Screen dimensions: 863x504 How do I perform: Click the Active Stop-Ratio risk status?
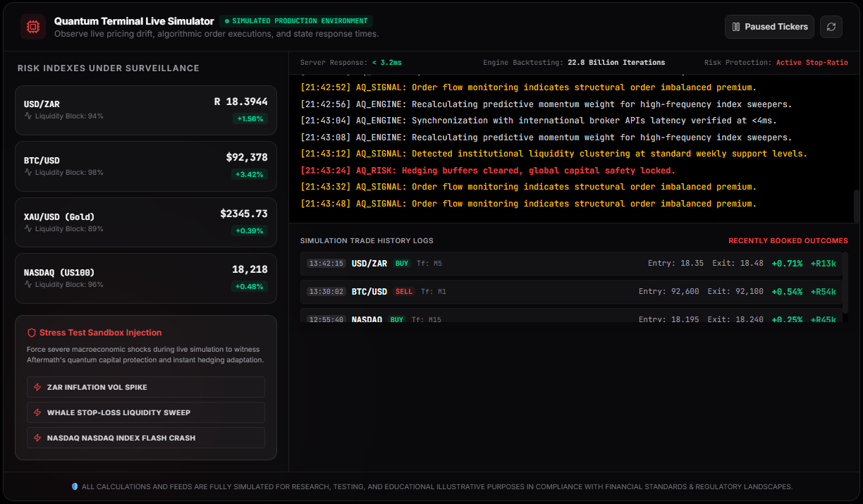[812, 63]
